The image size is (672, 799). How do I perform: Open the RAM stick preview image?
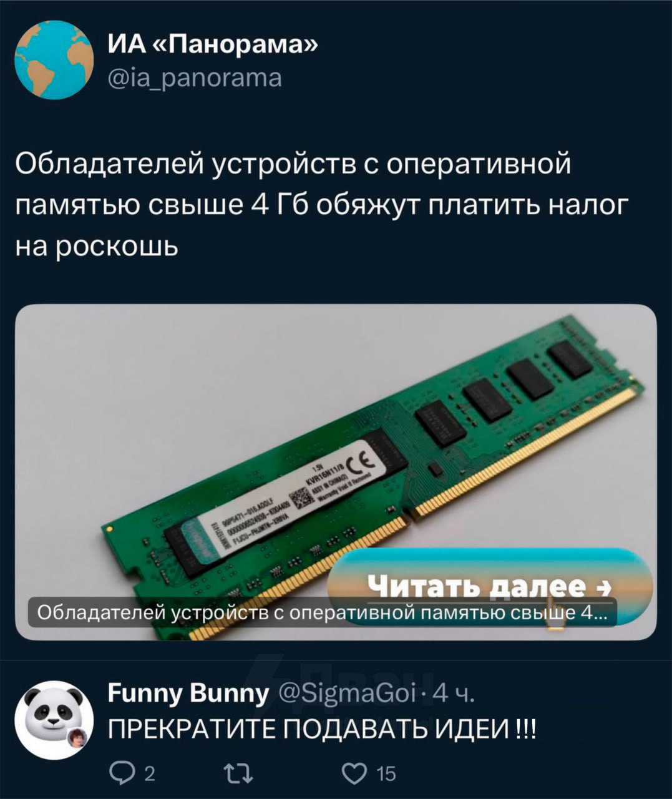[336, 471]
